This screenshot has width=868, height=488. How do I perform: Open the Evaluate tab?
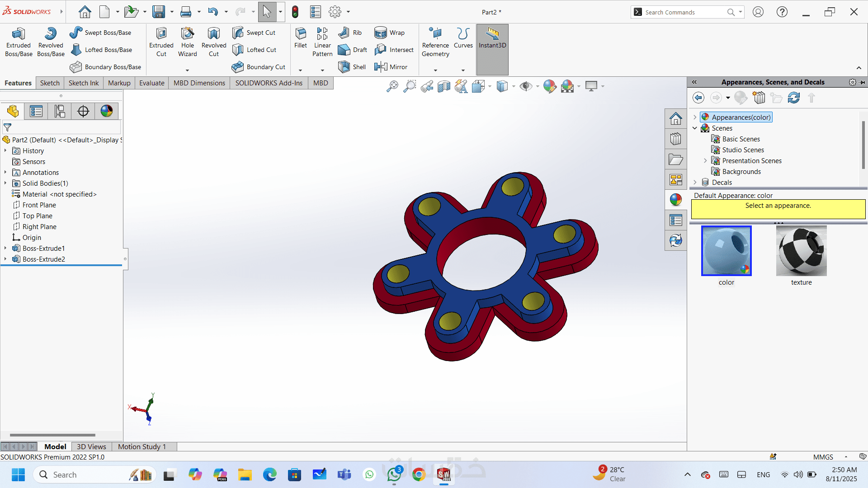click(x=151, y=83)
